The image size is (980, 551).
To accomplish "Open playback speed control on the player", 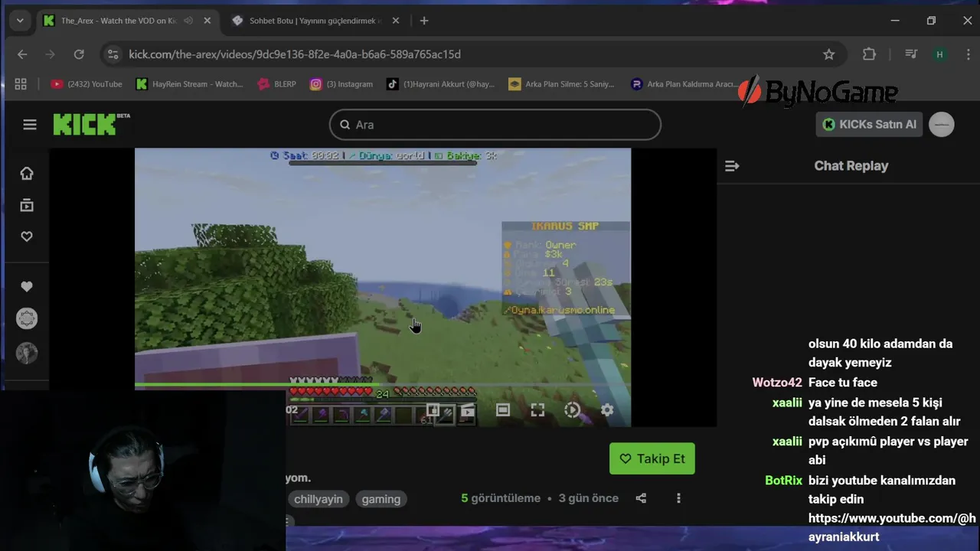I will point(572,410).
